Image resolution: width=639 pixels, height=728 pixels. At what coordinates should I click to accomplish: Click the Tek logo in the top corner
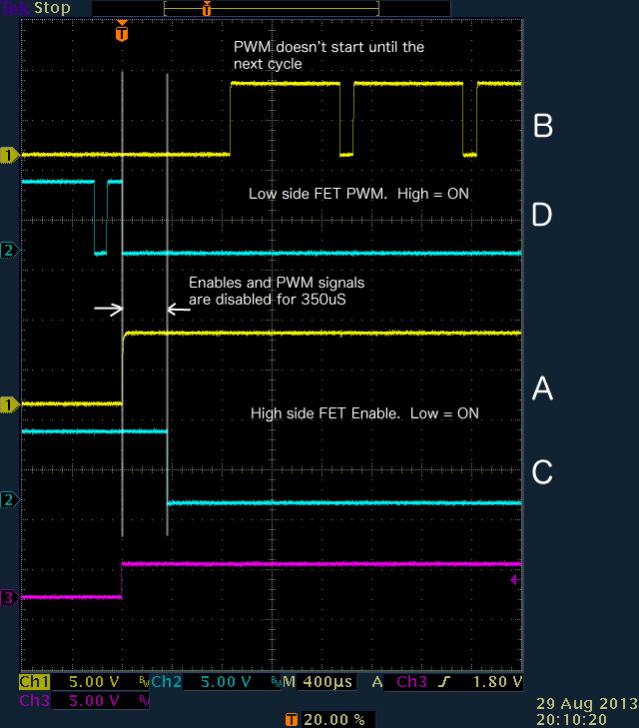(13, 8)
